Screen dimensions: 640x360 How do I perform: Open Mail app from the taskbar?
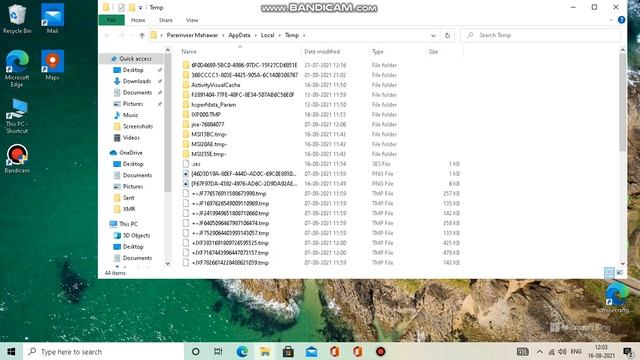(x=311, y=351)
